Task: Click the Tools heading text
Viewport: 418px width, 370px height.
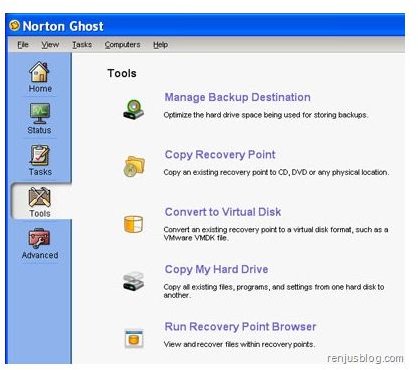Action: pyautogui.click(x=122, y=73)
